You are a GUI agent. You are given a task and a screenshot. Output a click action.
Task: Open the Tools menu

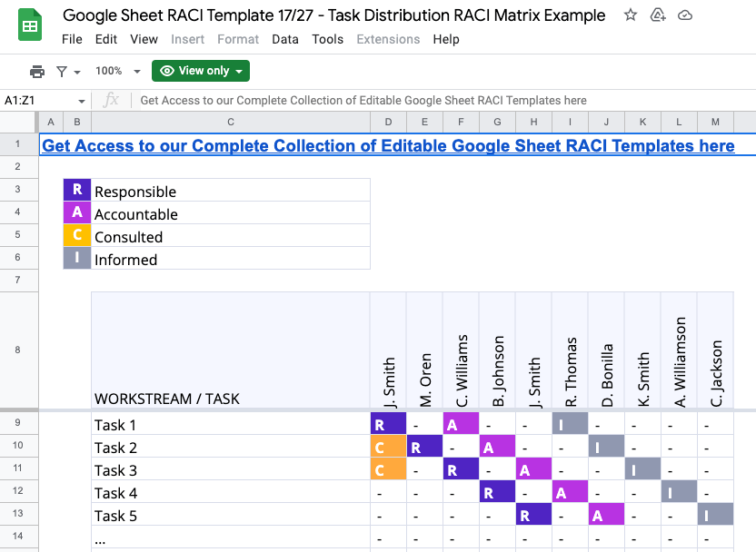coord(327,39)
